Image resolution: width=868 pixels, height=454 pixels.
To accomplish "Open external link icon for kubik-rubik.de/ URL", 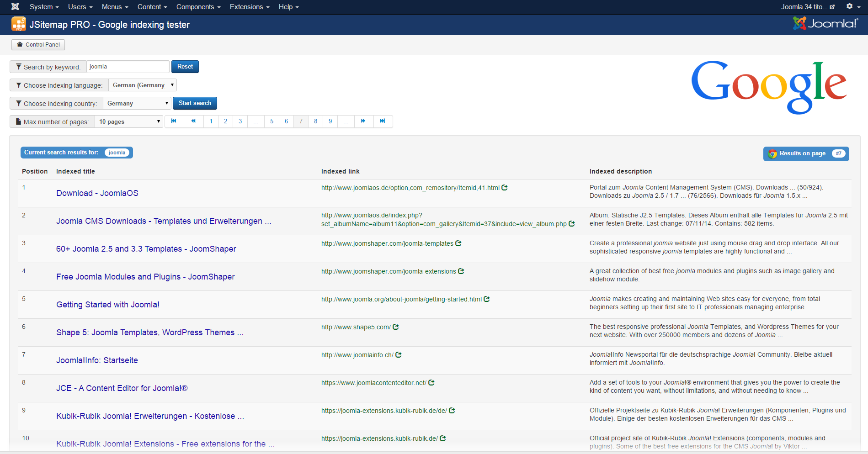I will coord(443,438).
